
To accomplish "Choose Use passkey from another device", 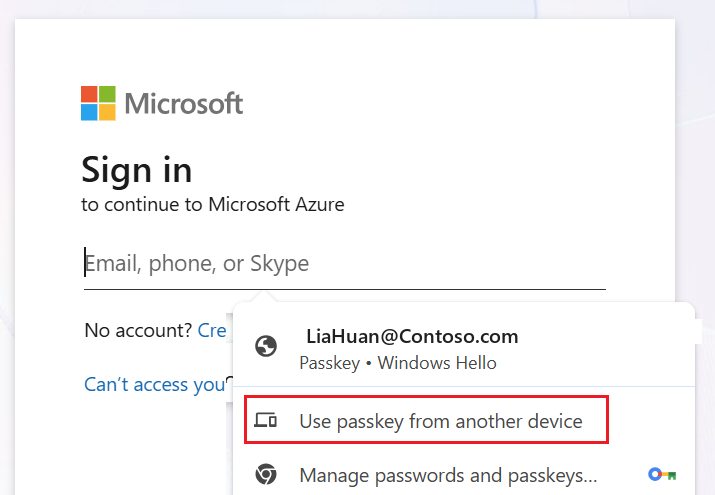I will click(426, 420).
